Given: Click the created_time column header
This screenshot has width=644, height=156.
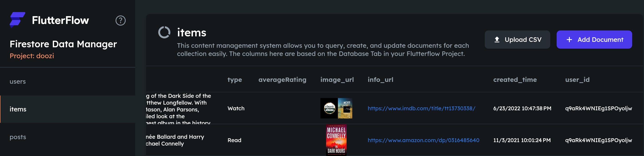Looking at the screenshot, I should (515, 80).
